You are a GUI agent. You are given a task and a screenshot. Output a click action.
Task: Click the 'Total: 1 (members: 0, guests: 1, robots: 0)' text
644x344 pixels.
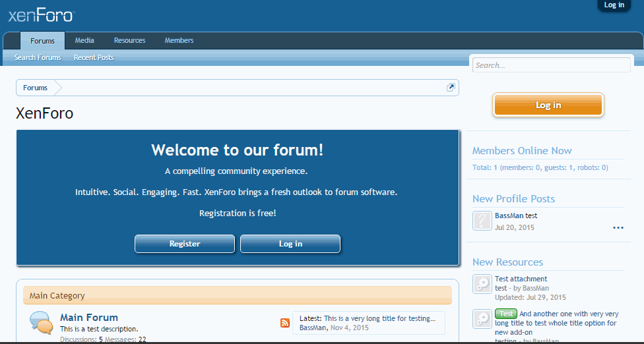pos(540,167)
